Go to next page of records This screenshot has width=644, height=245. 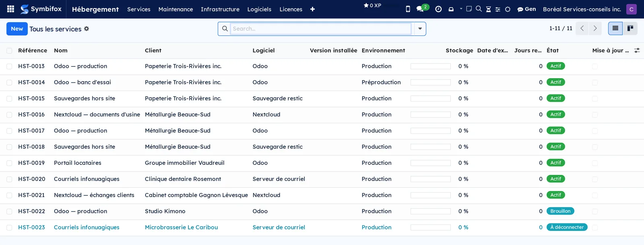click(x=595, y=28)
